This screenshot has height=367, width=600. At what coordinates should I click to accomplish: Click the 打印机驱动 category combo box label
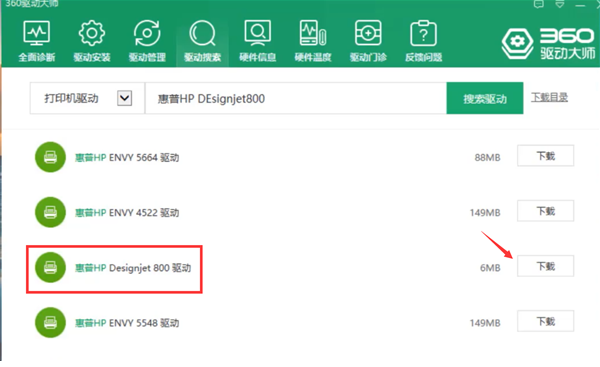pyautogui.click(x=72, y=98)
